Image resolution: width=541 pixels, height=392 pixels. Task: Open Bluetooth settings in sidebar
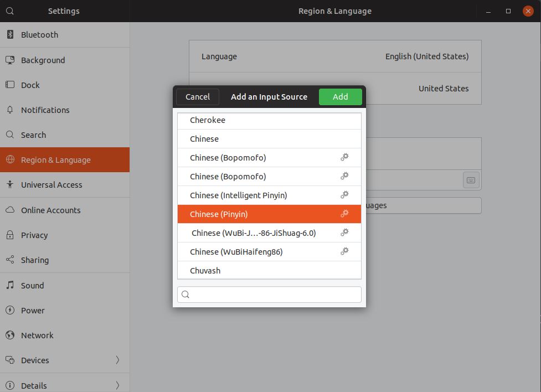click(x=39, y=35)
